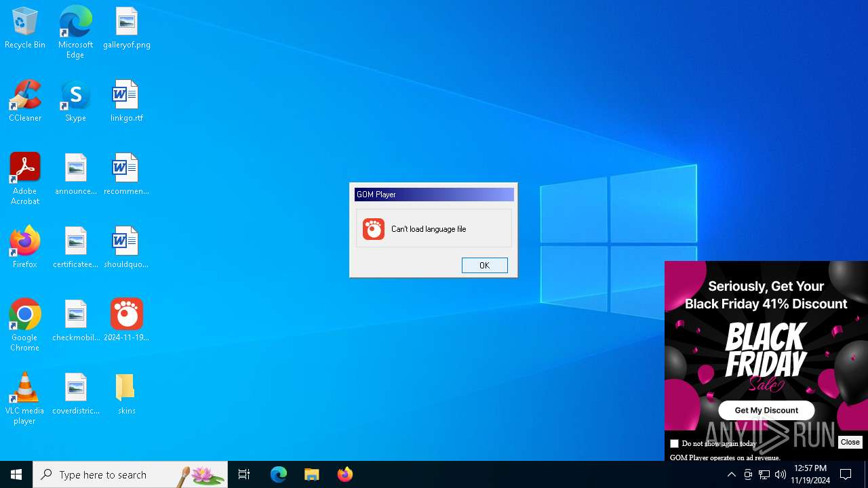The height and width of the screenshot is (488, 868).
Task: Open the Windows Start menu
Action: pyautogui.click(x=16, y=474)
